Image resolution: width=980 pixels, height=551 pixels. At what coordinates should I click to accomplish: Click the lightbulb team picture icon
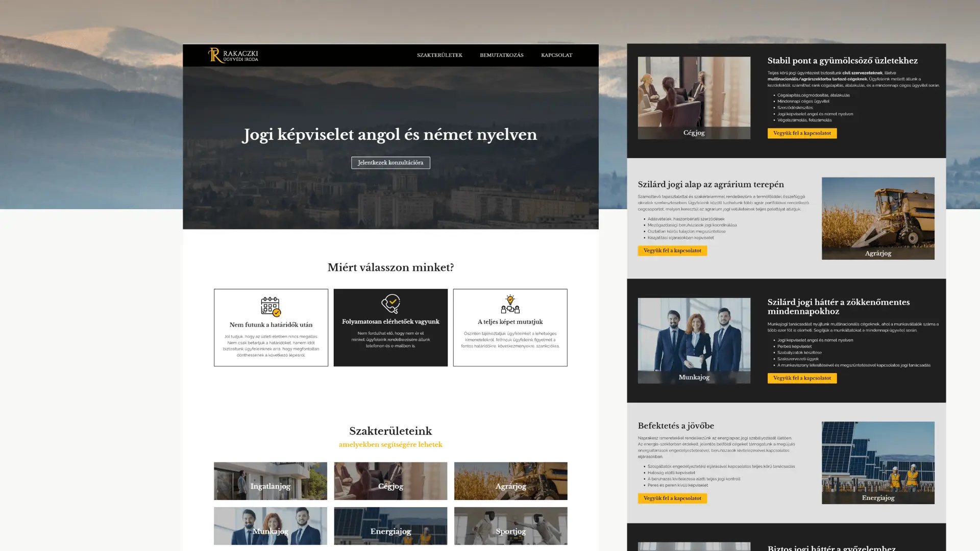tap(510, 304)
